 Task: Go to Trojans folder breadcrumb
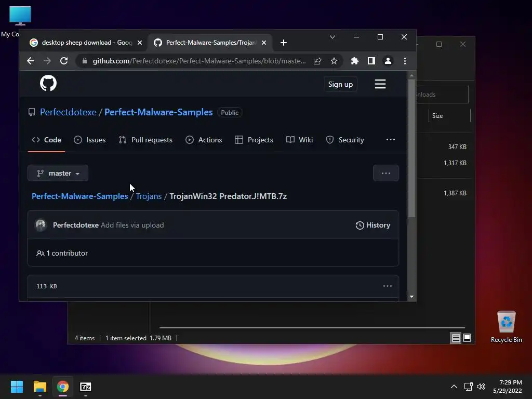click(149, 196)
